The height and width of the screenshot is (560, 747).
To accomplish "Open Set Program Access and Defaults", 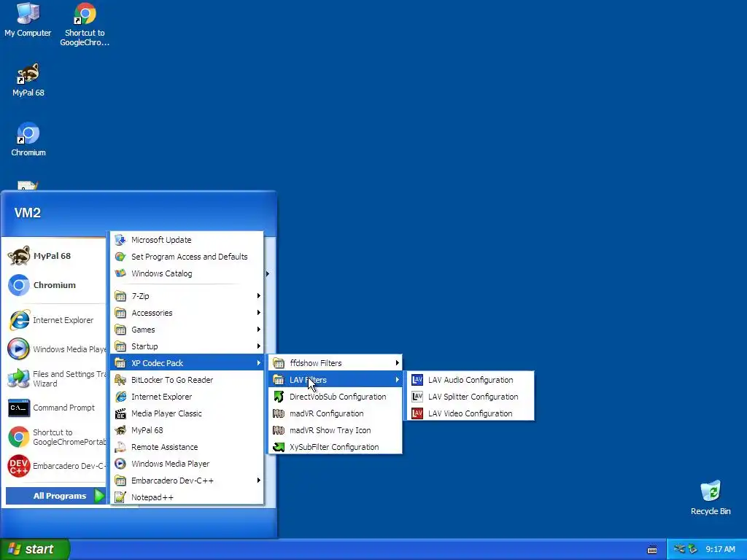I will (x=187, y=257).
